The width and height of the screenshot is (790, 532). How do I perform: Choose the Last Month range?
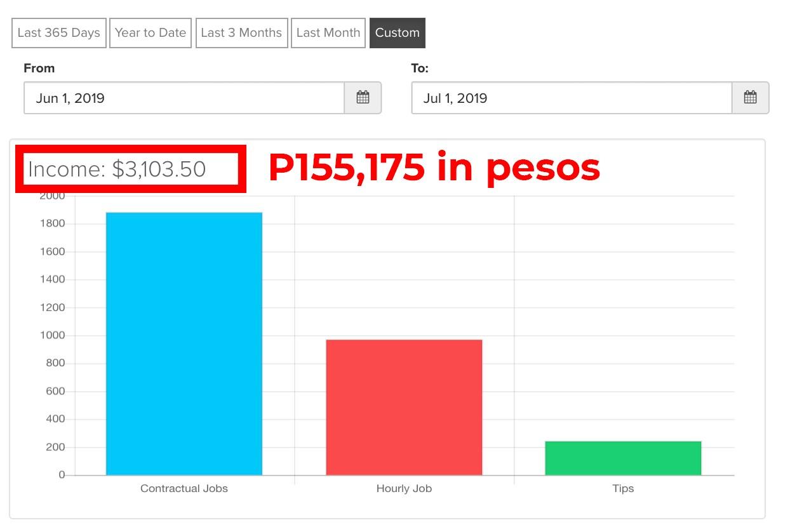(328, 33)
